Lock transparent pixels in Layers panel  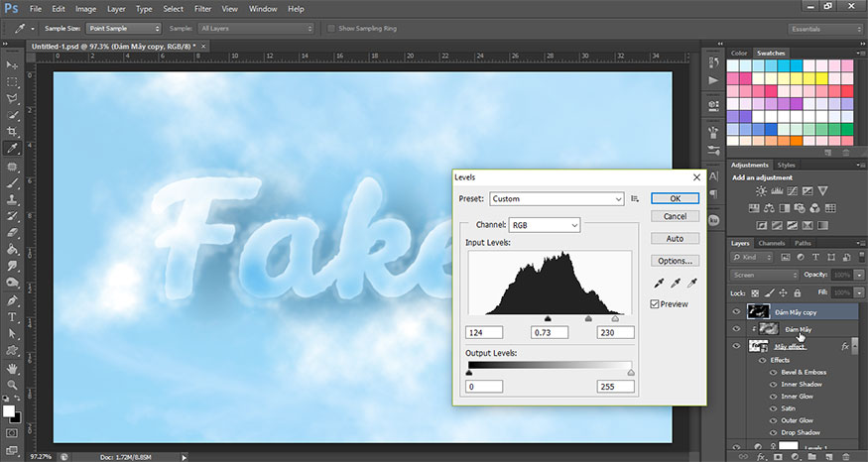(756, 292)
